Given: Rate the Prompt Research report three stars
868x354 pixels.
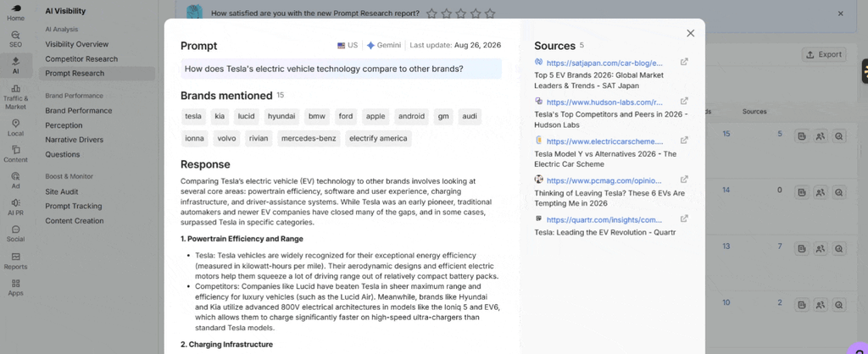Looking at the screenshot, I should [461, 14].
